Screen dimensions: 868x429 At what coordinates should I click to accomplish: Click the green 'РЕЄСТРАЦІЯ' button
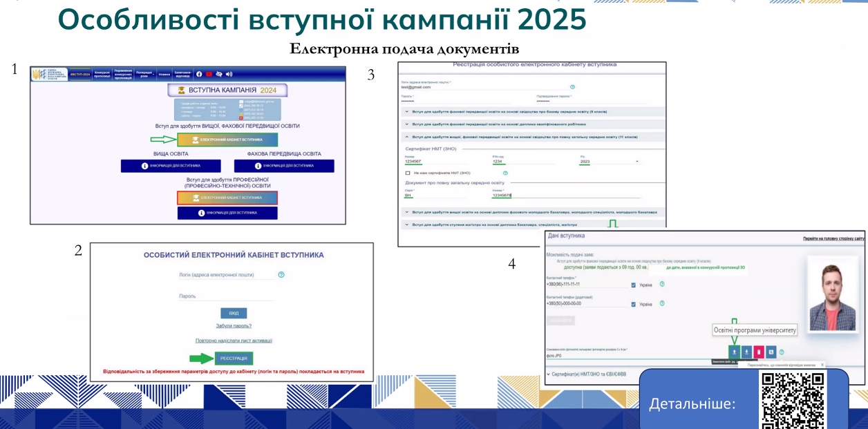point(234,359)
